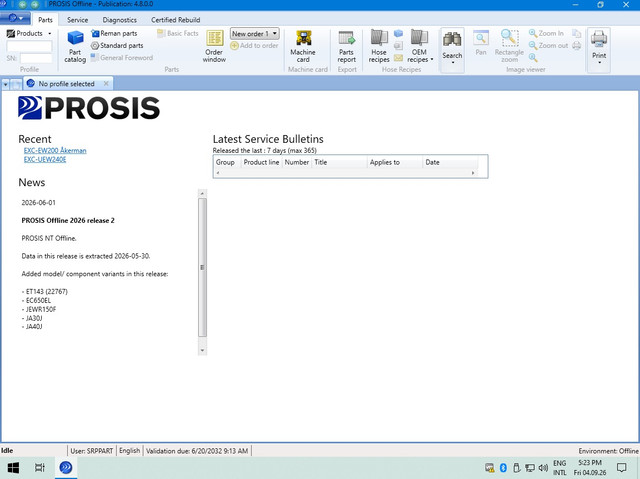The width and height of the screenshot is (640, 479).
Task: Click the Print button
Action: point(599,49)
